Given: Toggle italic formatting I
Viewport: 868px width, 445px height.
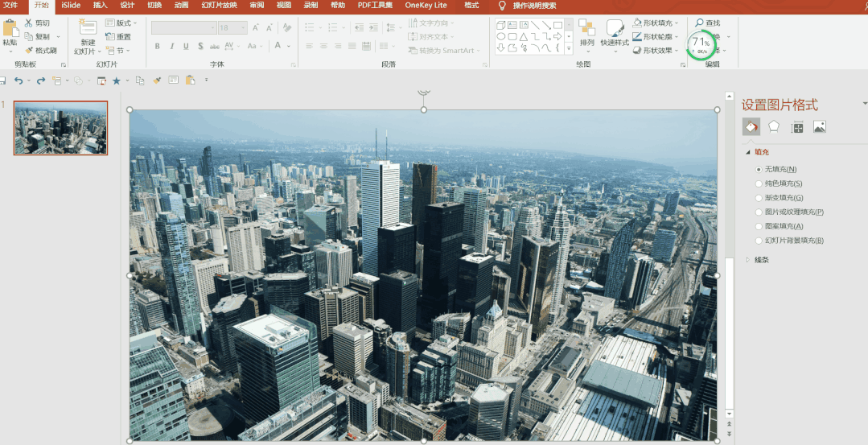Looking at the screenshot, I should click(x=171, y=46).
